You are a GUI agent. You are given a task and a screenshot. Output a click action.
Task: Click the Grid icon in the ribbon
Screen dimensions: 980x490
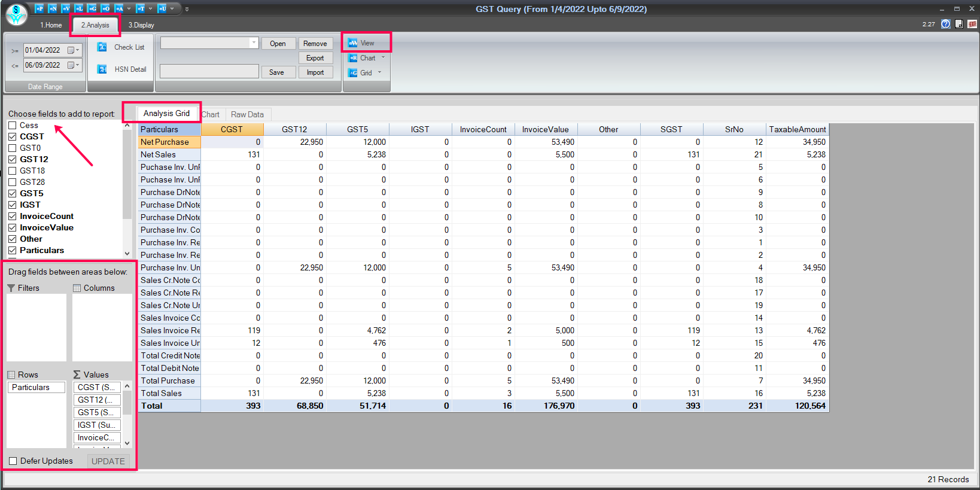pyautogui.click(x=353, y=73)
